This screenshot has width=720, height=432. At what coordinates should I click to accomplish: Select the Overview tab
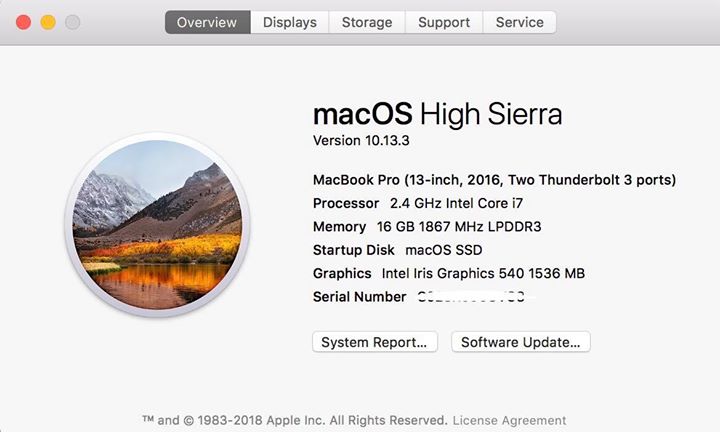click(207, 22)
